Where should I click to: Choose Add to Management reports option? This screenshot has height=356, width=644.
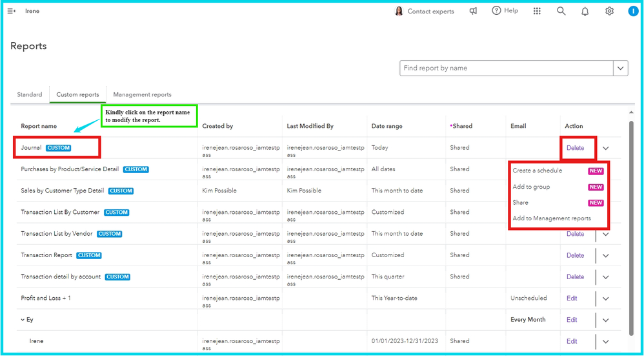[552, 218]
